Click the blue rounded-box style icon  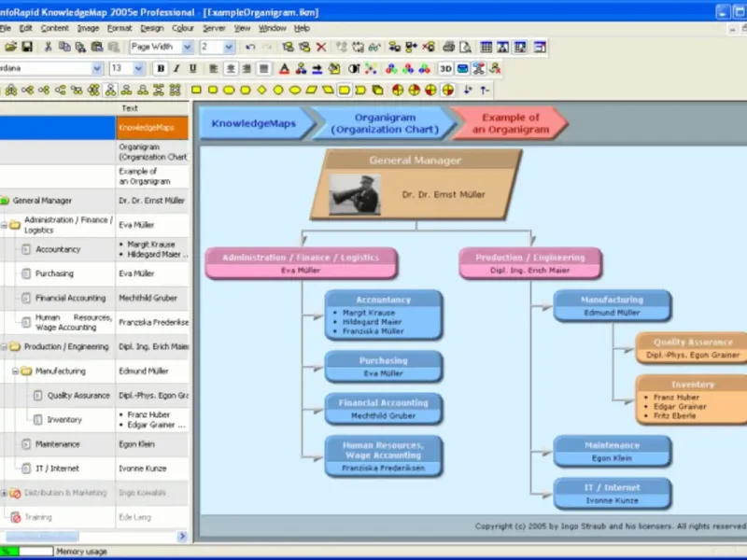click(462, 68)
